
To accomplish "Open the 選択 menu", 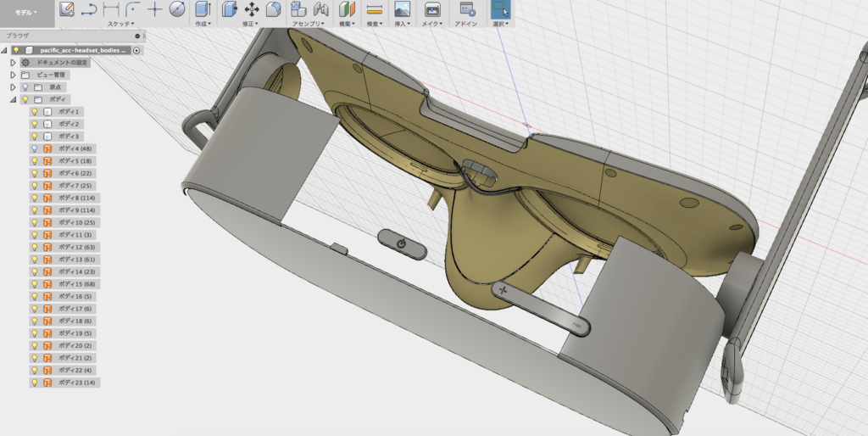I will (501, 24).
